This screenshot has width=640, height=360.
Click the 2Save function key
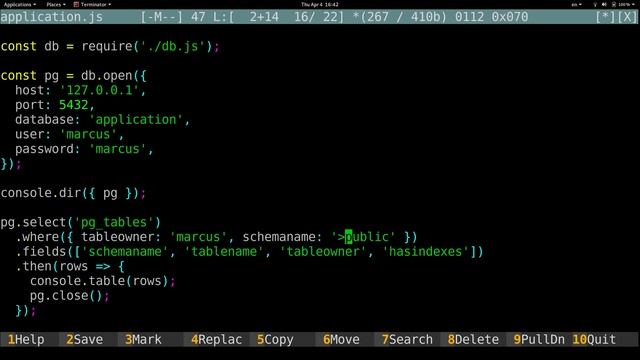pyautogui.click(x=84, y=340)
